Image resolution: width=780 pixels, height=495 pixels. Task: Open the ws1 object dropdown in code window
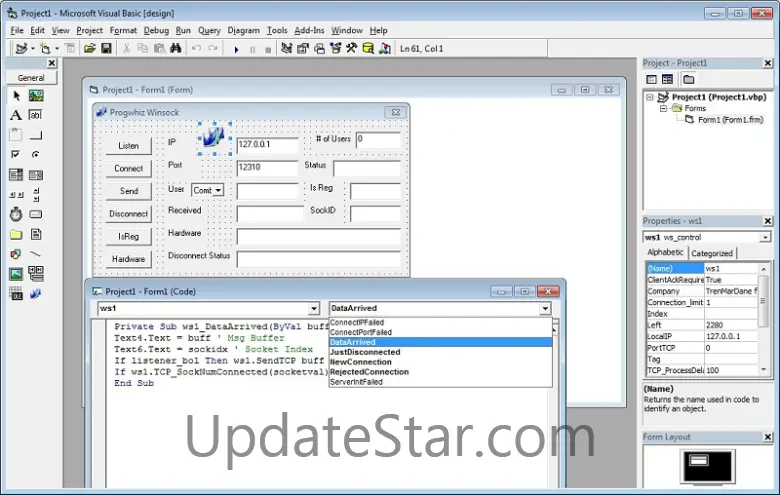(314, 308)
